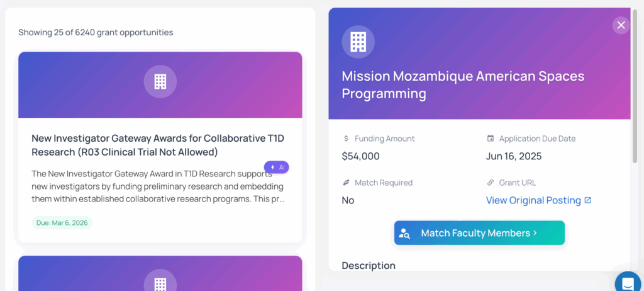This screenshot has height=291, width=644.
Task: Click the external link icon after View Original Posting
Action: (588, 200)
